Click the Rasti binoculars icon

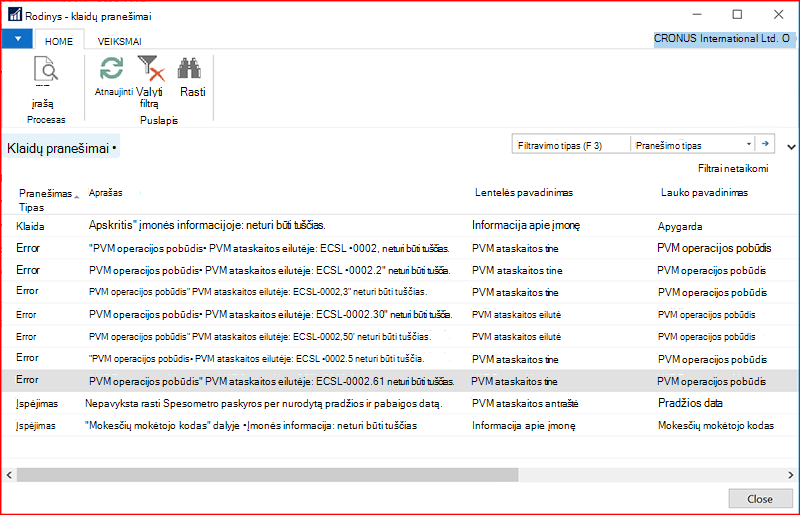coord(189,68)
